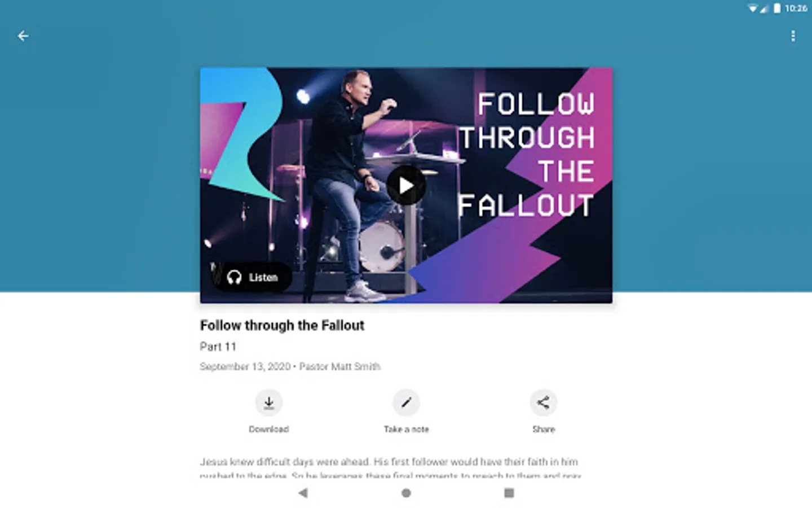Click the Pastor Matt Smith date line

coord(290,366)
